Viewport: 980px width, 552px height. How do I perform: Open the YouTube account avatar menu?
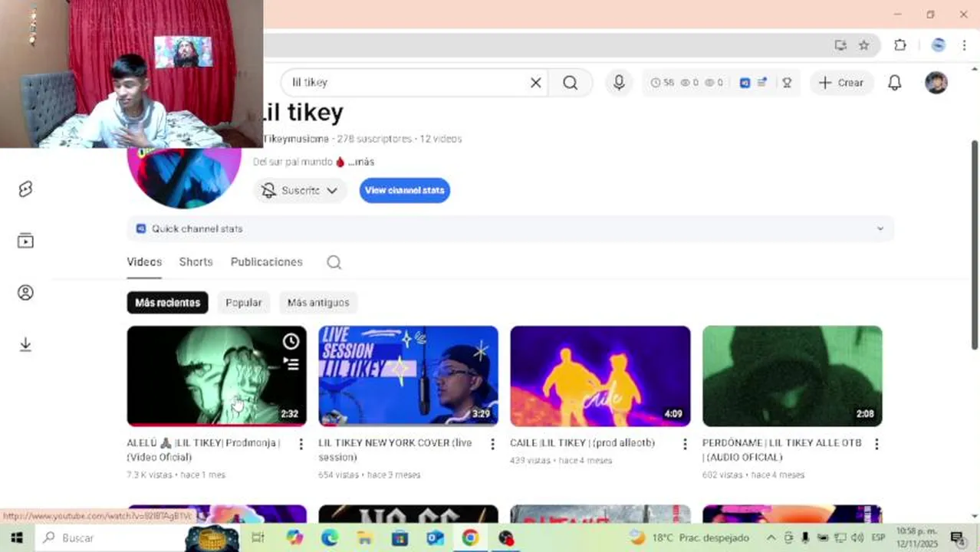click(x=936, y=83)
